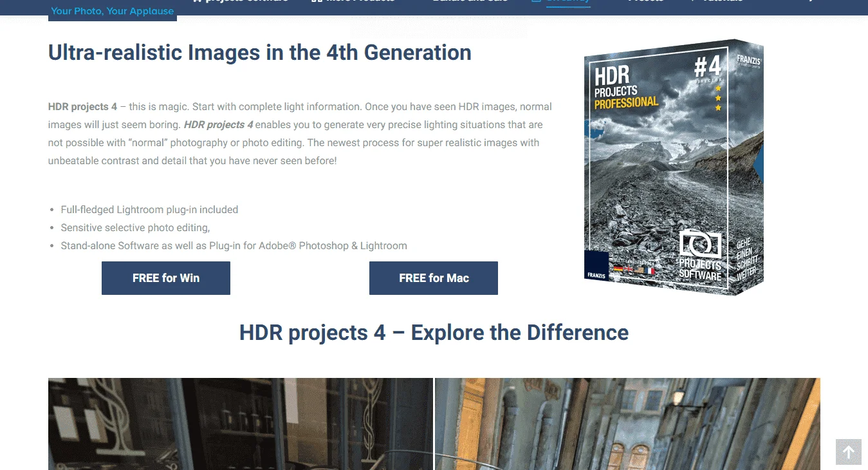Click the "Full-fledged Lightroom plug-in included" bullet

click(149, 209)
